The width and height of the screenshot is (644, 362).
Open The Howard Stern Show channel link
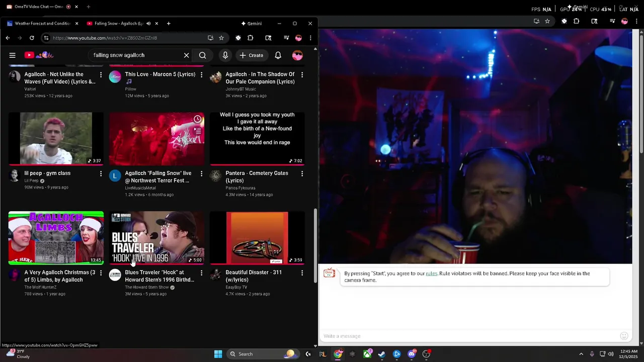[x=147, y=288]
